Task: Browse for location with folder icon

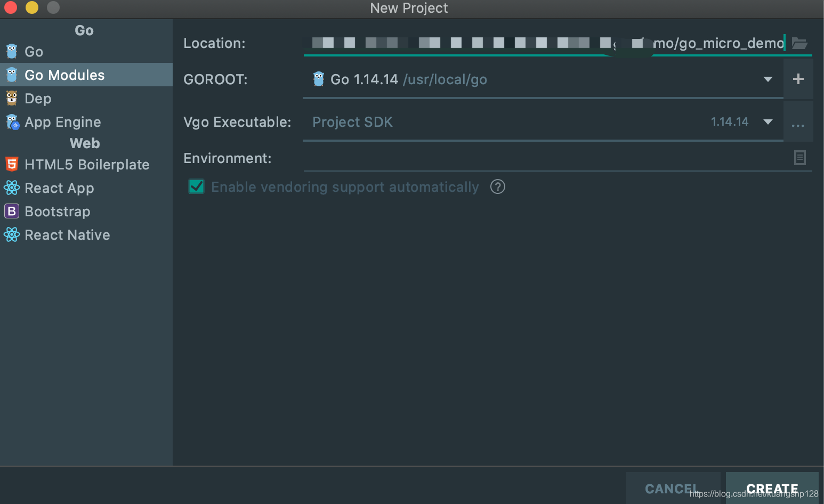Action: (x=799, y=43)
